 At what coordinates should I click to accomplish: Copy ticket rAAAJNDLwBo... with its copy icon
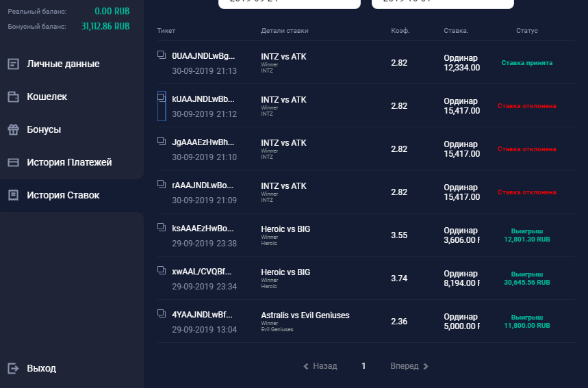tap(162, 184)
